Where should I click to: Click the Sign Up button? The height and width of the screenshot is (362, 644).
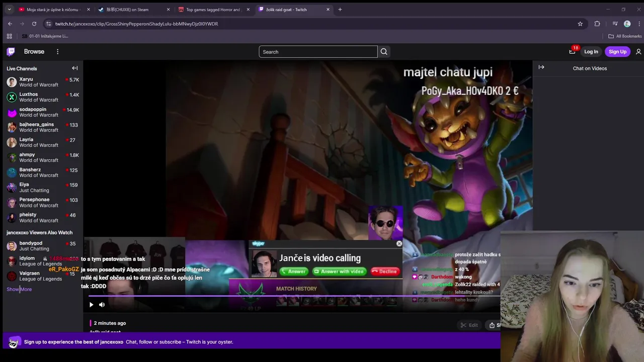click(x=617, y=51)
